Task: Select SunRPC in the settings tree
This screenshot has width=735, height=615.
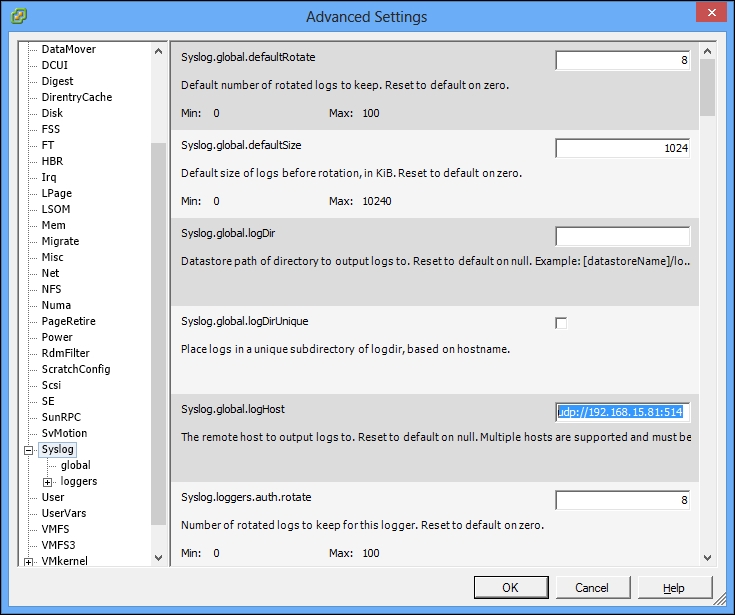Action: pyautogui.click(x=61, y=417)
